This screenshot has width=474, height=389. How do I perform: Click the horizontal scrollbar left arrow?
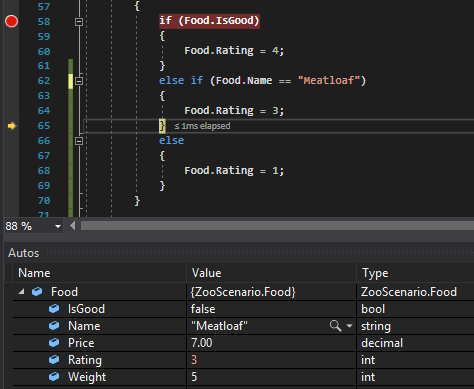73,226
